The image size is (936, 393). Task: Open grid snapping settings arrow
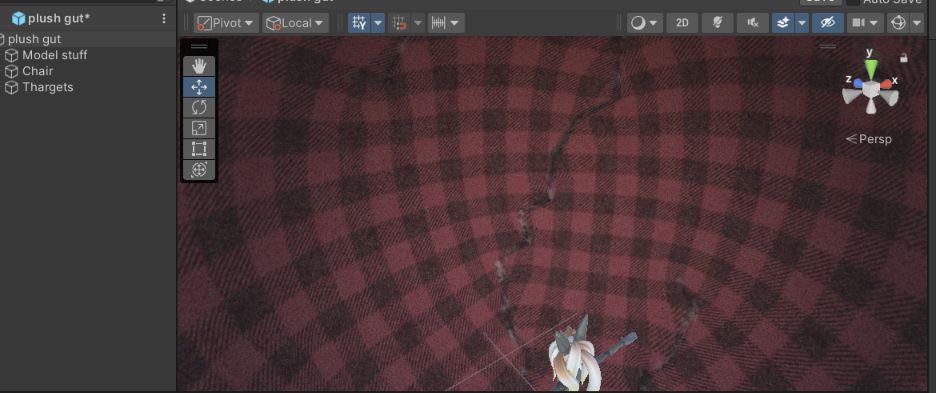[418, 23]
